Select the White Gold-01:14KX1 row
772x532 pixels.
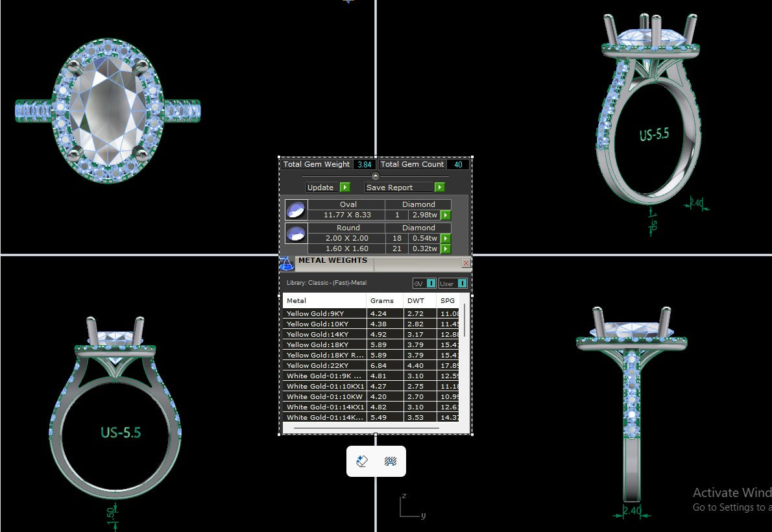(370, 407)
